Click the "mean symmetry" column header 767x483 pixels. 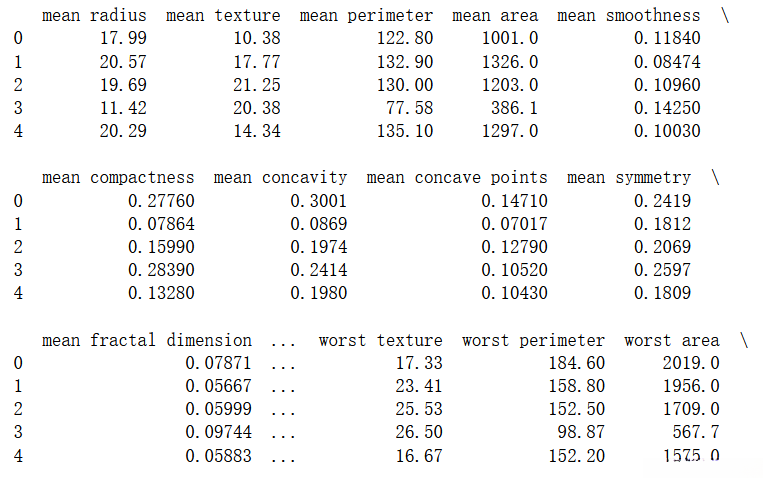[628, 177]
